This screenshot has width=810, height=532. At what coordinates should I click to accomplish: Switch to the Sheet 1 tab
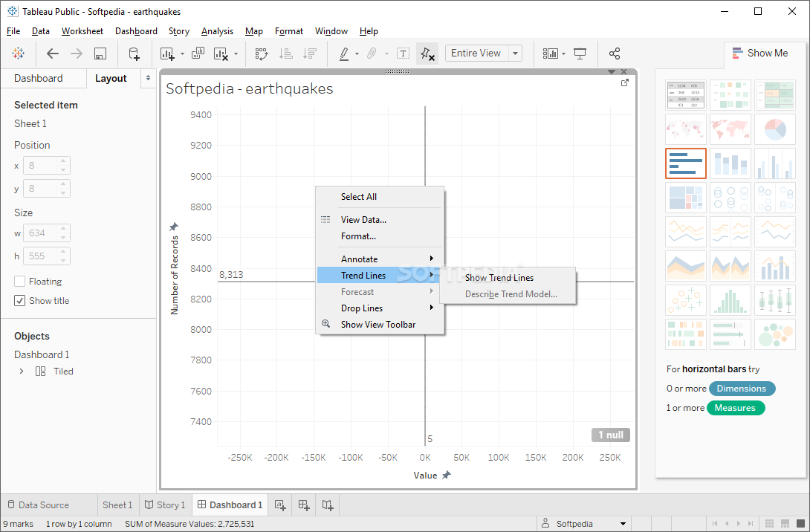click(117, 505)
